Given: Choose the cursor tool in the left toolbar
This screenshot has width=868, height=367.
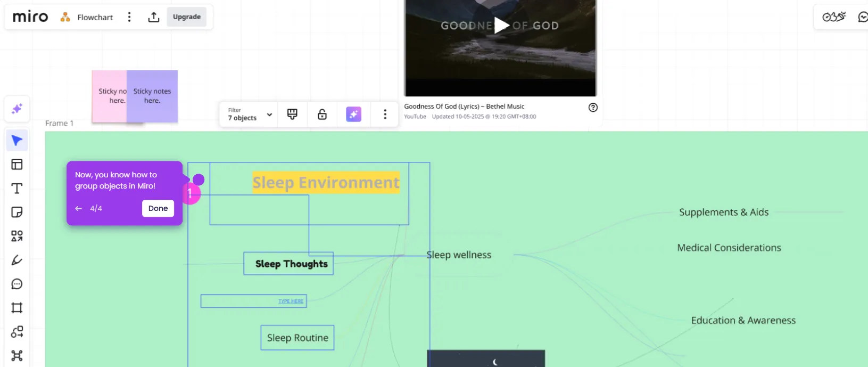Looking at the screenshot, I should 17,141.
